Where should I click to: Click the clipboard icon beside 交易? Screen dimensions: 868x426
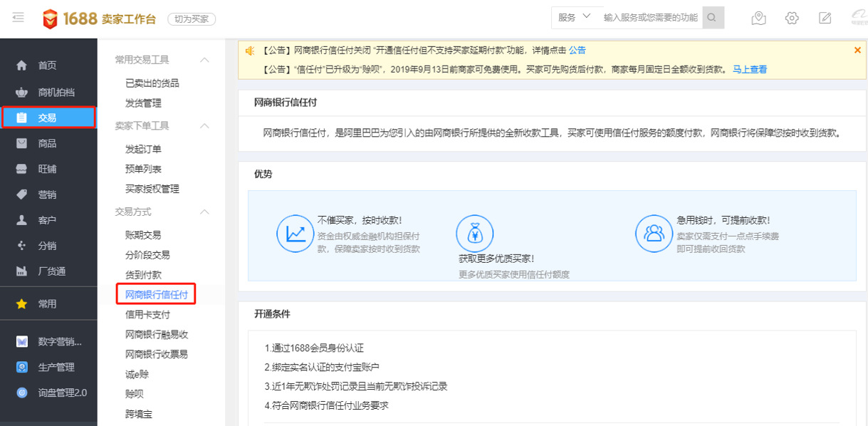pyautogui.click(x=22, y=118)
